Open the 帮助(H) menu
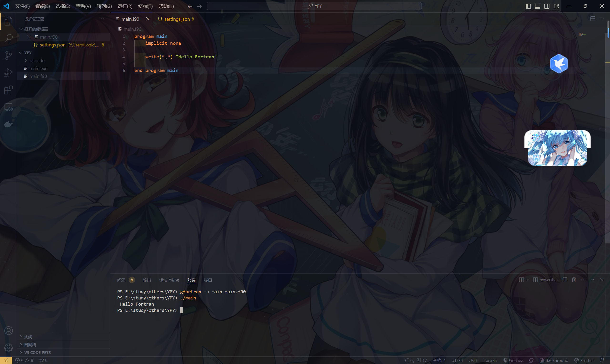The width and height of the screenshot is (610, 364). coord(166,6)
